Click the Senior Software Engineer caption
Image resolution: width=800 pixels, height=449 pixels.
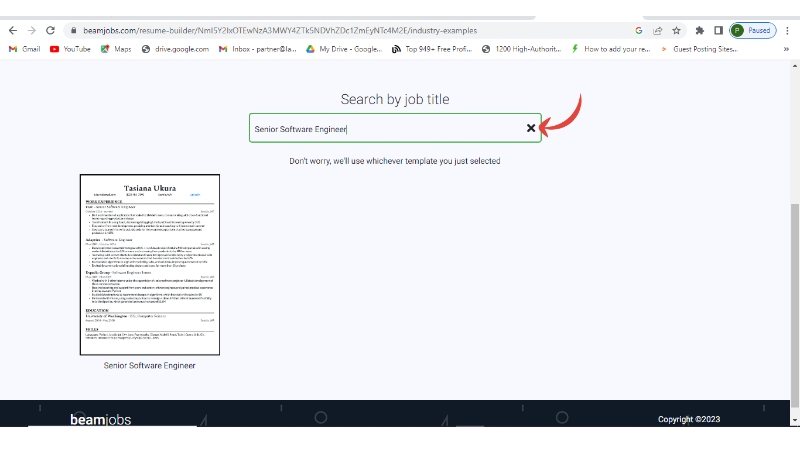150,365
